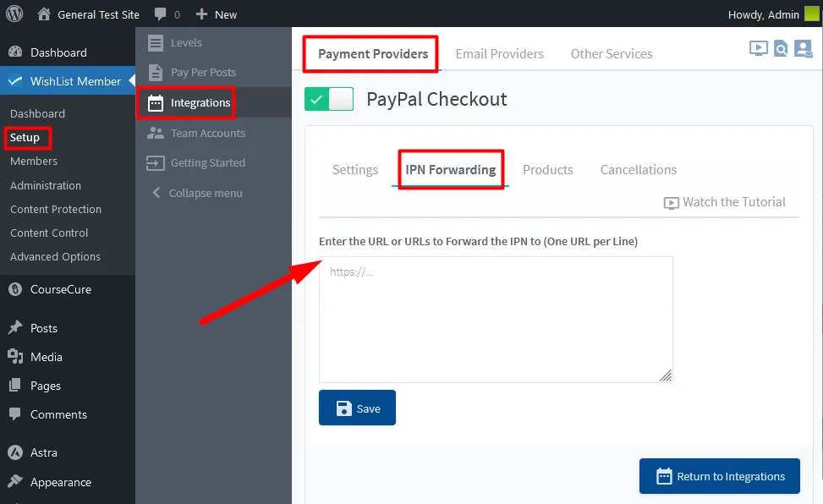This screenshot has height=504, width=823.
Task: Open General Test Site link in admin bar
Action: [x=98, y=14]
